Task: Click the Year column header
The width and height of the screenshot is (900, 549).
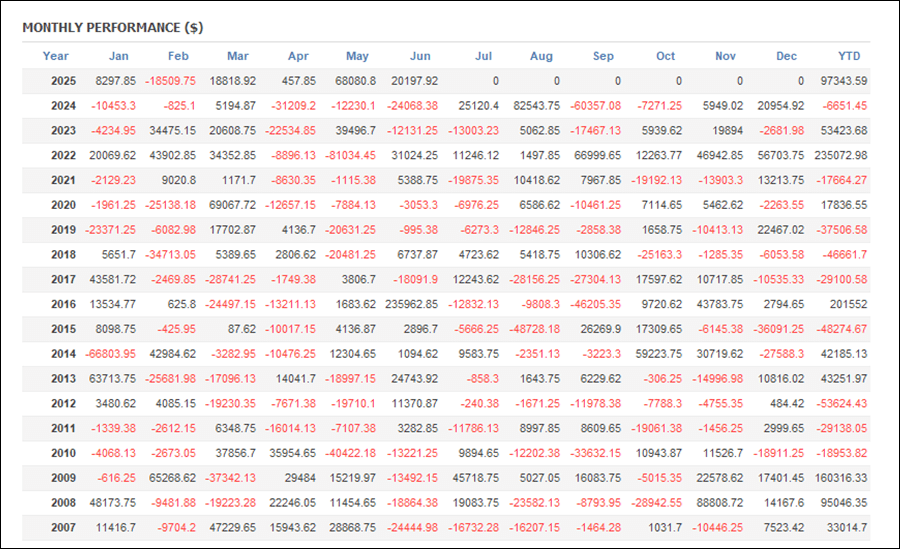Action: tap(56, 56)
